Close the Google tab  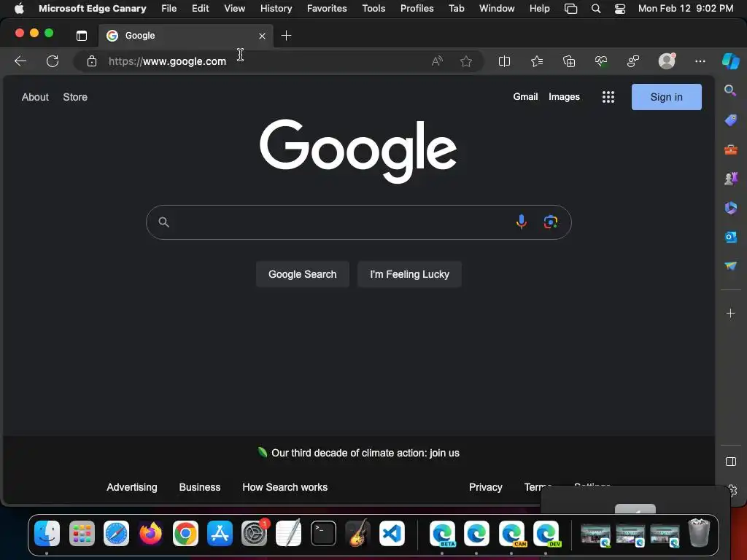click(262, 36)
